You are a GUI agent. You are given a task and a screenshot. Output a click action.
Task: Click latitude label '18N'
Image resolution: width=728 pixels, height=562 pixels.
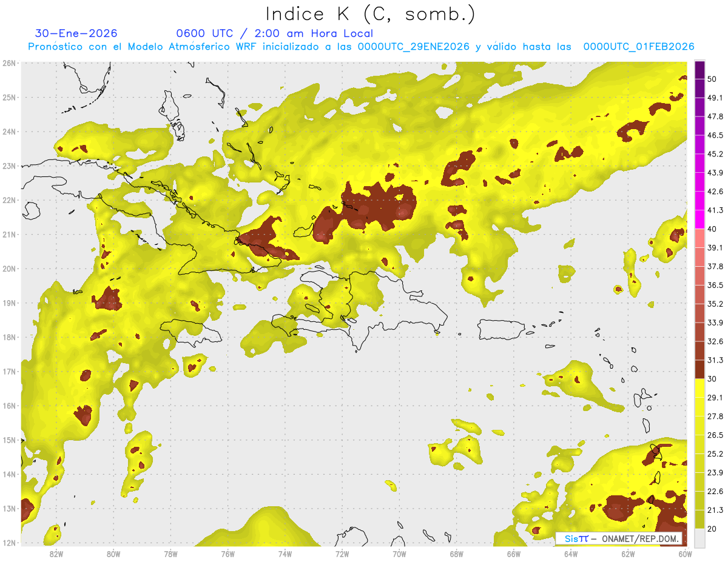pos(9,337)
